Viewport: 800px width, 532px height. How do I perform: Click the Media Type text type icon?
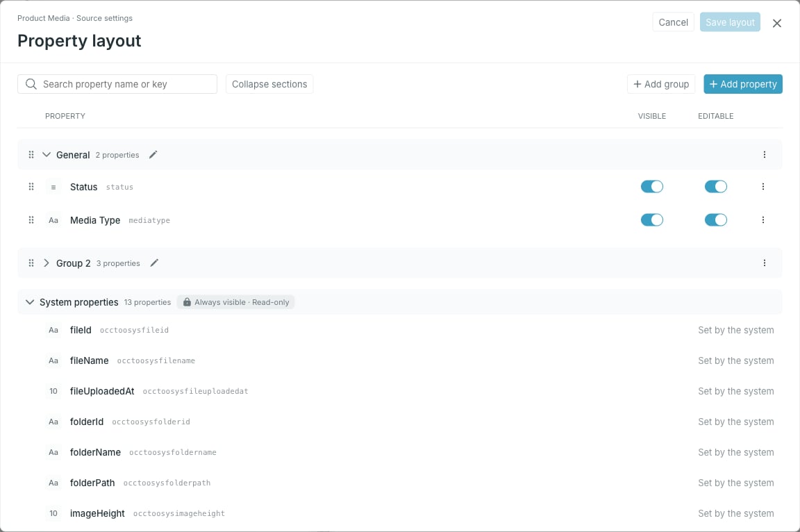[53, 220]
